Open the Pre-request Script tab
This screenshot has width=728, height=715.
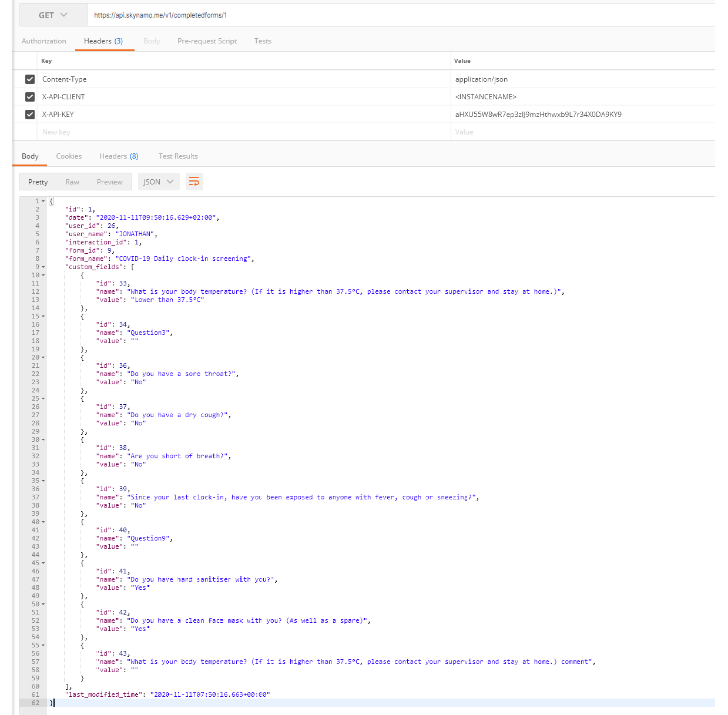coord(207,41)
